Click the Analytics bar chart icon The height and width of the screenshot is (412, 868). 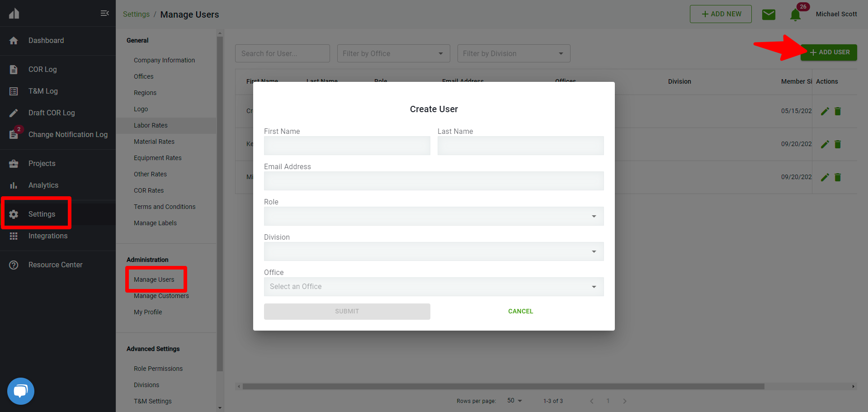pyautogui.click(x=14, y=185)
